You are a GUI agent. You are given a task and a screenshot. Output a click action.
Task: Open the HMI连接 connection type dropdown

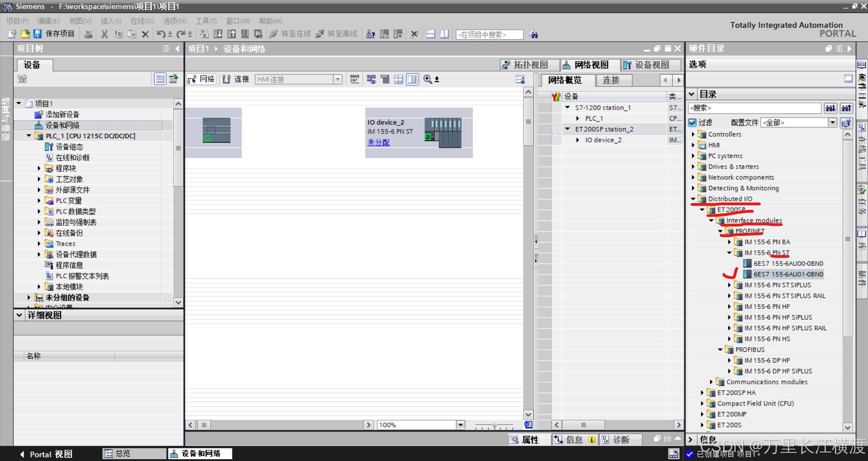click(338, 79)
